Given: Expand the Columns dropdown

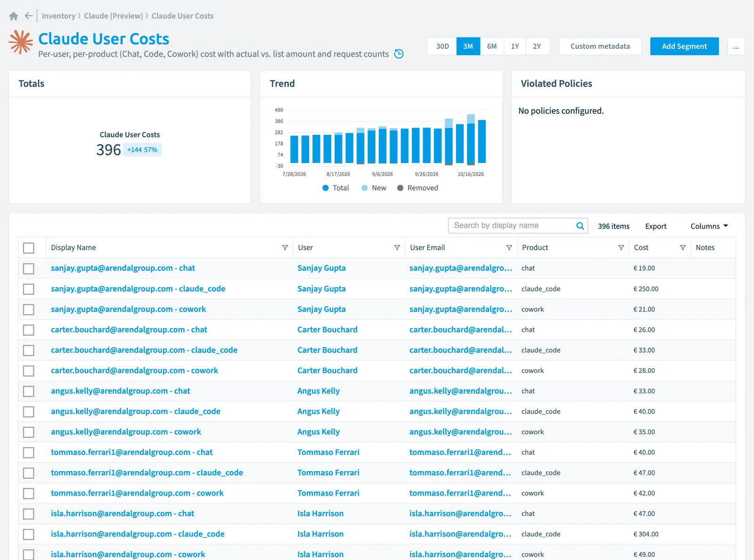Looking at the screenshot, I should click(x=709, y=226).
